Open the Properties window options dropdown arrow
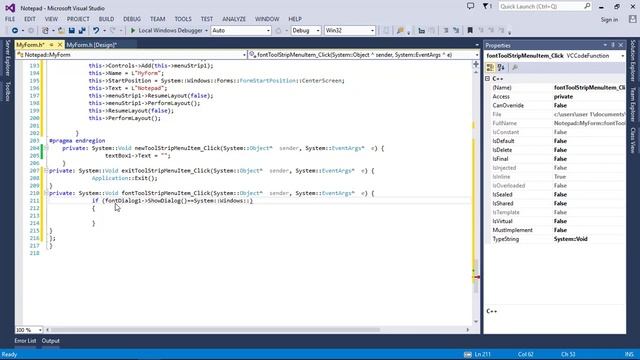The height and width of the screenshot is (360, 640). (605, 45)
